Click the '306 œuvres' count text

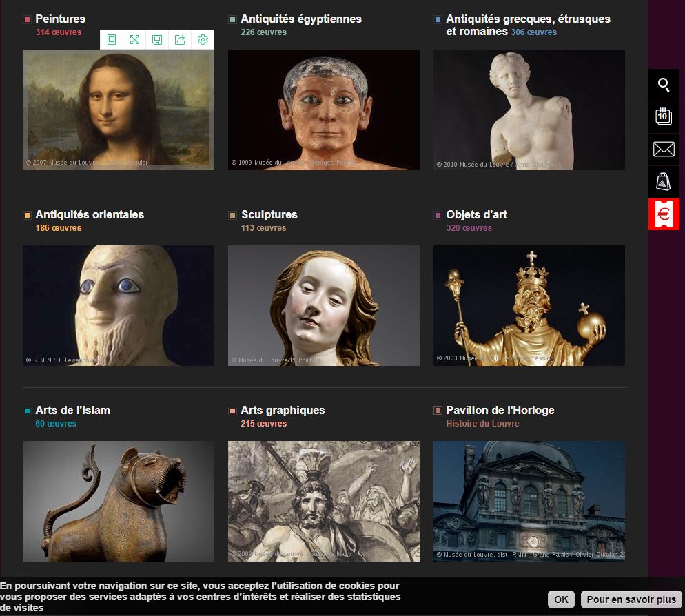[x=534, y=32]
